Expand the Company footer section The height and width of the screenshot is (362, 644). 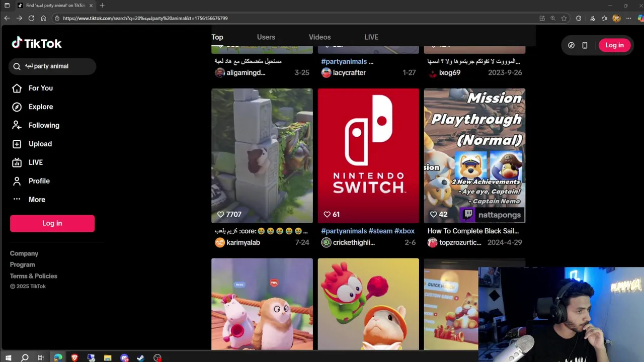pyautogui.click(x=24, y=253)
